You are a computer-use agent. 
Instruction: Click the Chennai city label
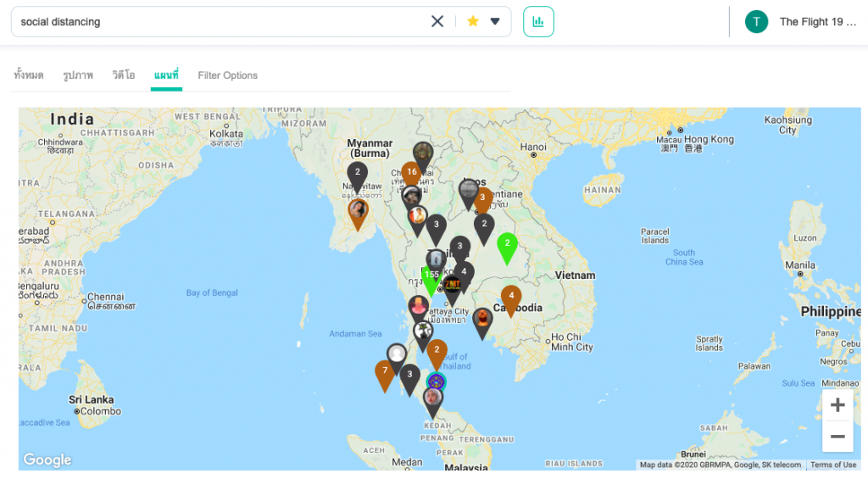click(105, 297)
